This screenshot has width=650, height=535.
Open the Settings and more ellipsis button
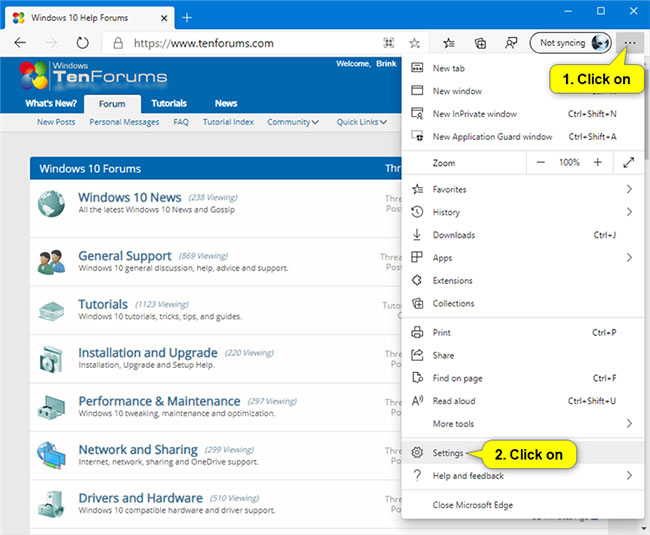click(x=630, y=43)
